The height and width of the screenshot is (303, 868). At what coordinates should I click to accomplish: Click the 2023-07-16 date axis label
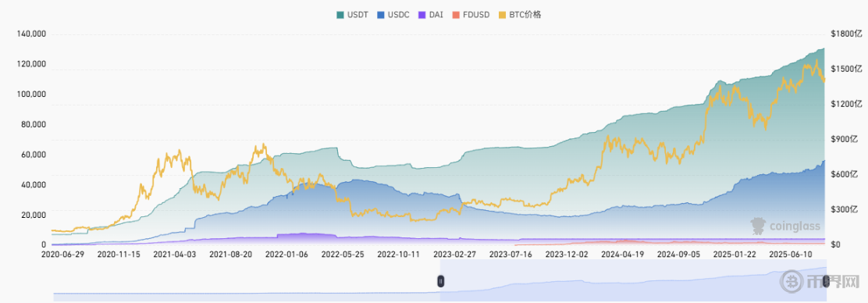pyautogui.click(x=511, y=254)
